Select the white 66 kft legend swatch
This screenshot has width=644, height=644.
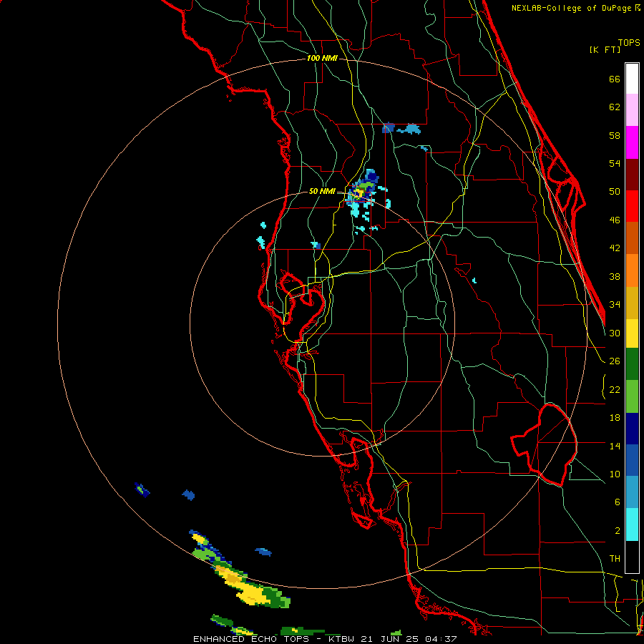(632, 79)
